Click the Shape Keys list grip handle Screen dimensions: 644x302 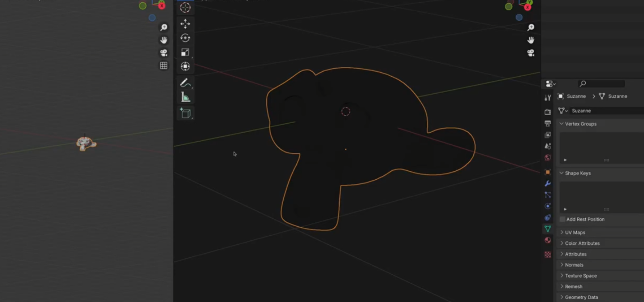pos(606,209)
